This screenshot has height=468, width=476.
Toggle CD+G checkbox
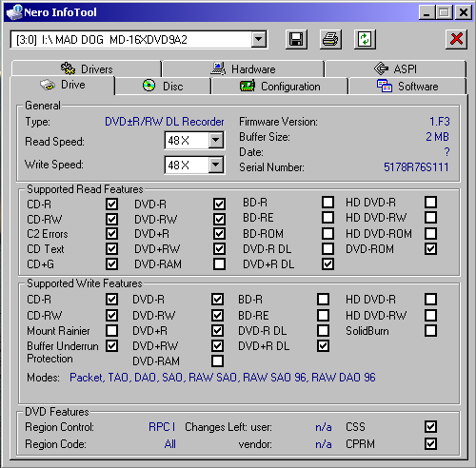(111, 264)
